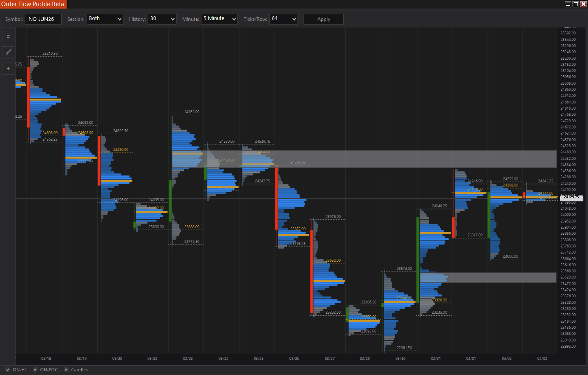Image resolution: width=588 pixels, height=375 pixels.
Task: Click the Symbol field containing NQ JUN26
Action: [43, 19]
